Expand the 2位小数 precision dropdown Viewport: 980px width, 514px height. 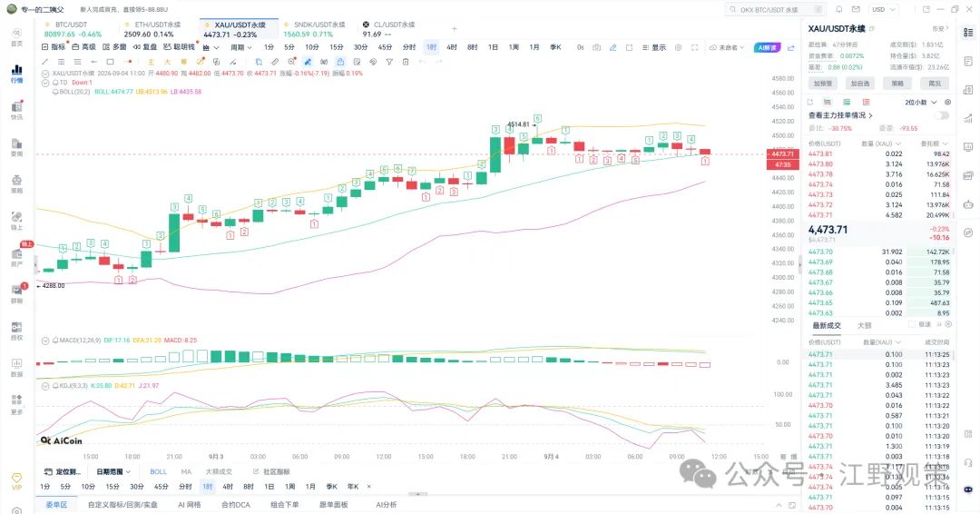[921, 103]
